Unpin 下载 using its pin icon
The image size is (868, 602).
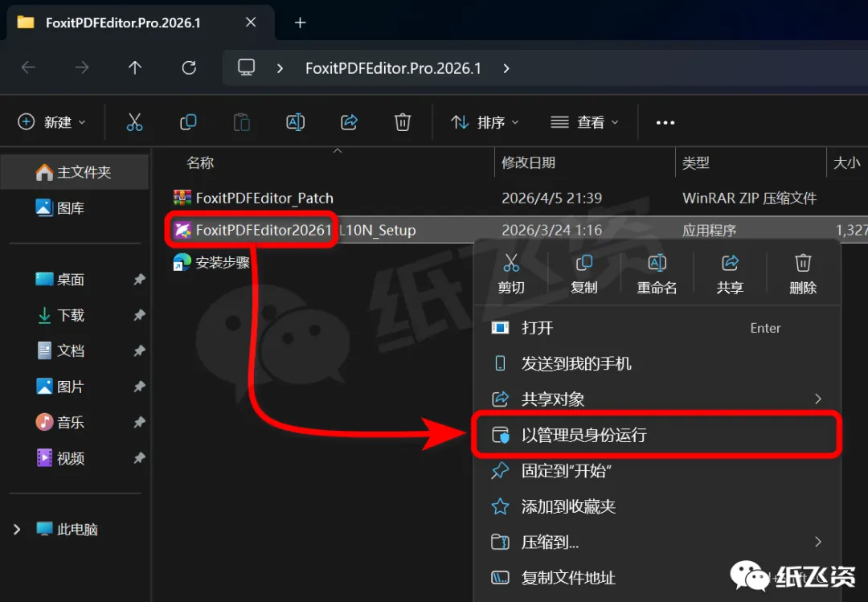click(139, 315)
